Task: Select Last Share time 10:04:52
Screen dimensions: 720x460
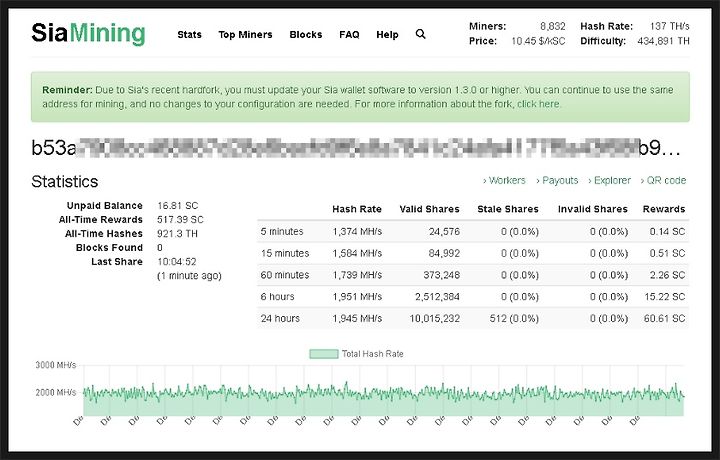Action: [x=176, y=262]
